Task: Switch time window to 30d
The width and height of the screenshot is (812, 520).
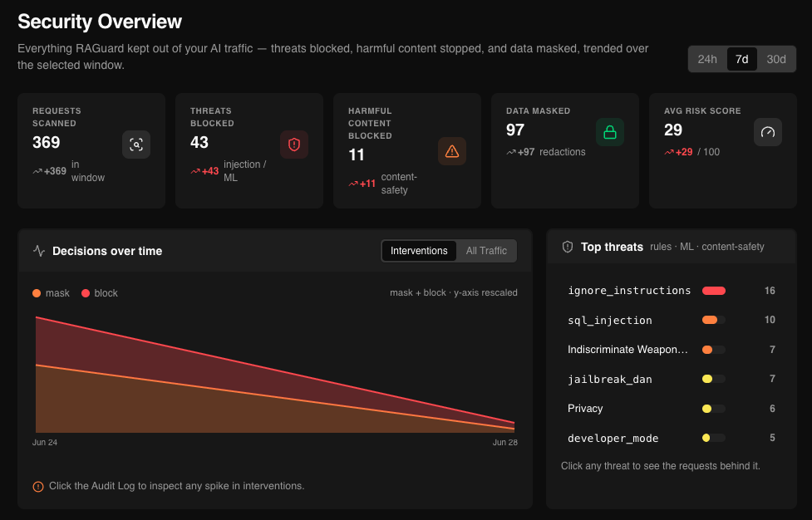Action: pos(776,59)
